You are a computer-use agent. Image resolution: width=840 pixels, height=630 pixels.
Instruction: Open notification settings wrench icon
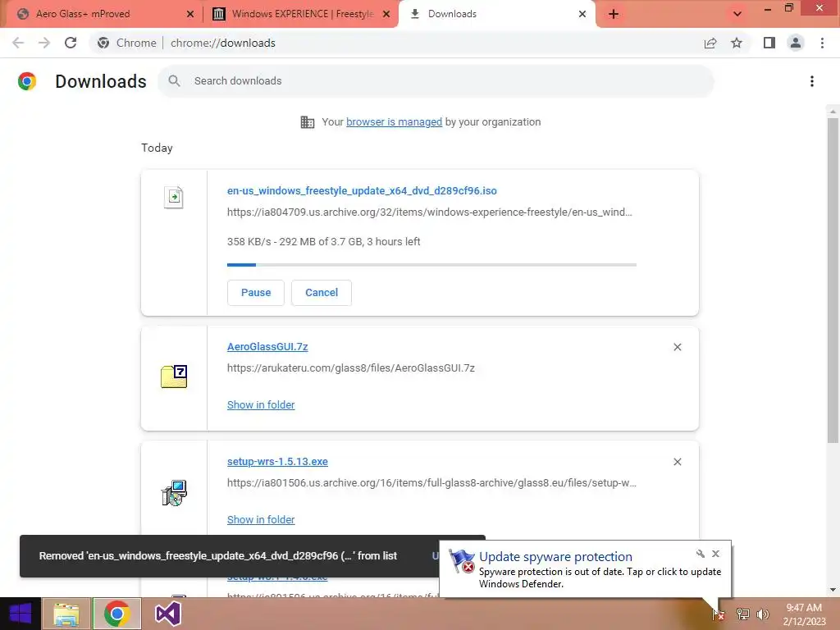[701, 554]
